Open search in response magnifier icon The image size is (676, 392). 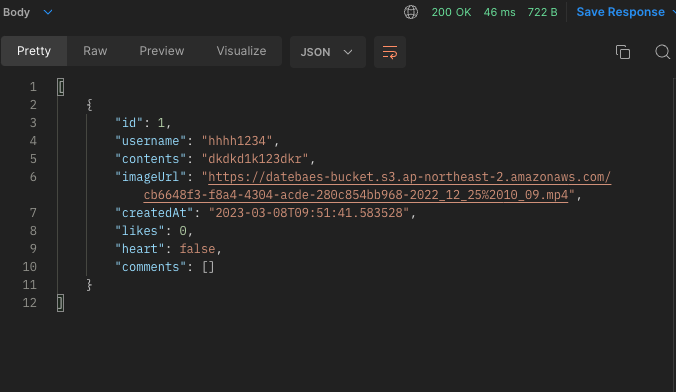tap(662, 52)
